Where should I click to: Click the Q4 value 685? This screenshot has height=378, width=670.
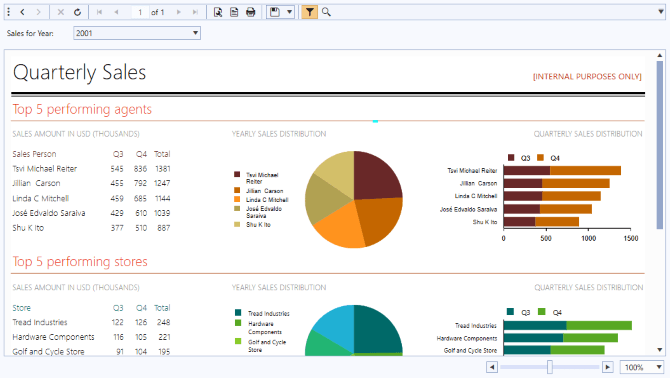point(140,199)
